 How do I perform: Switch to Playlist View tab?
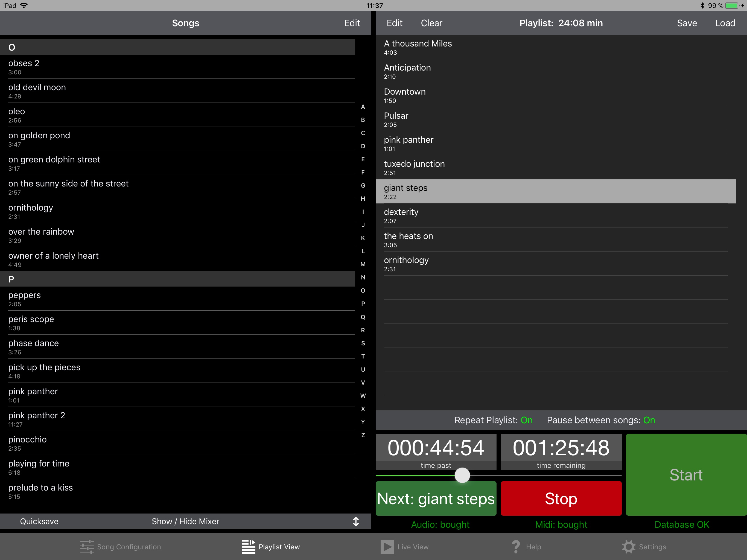pyautogui.click(x=270, y=547)
